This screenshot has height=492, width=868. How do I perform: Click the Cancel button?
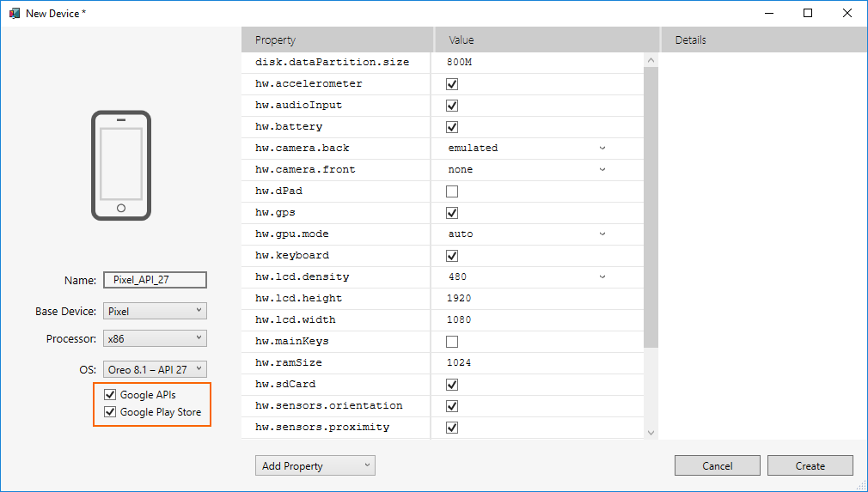(718, 466)
